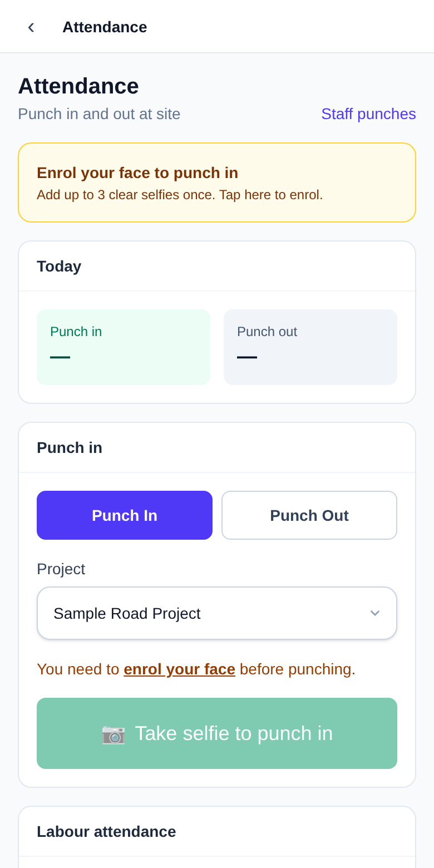Tap the dash under Punch out tile
Image resolution: width=434 pixels, height=868 pixels.
click(247, 357)
